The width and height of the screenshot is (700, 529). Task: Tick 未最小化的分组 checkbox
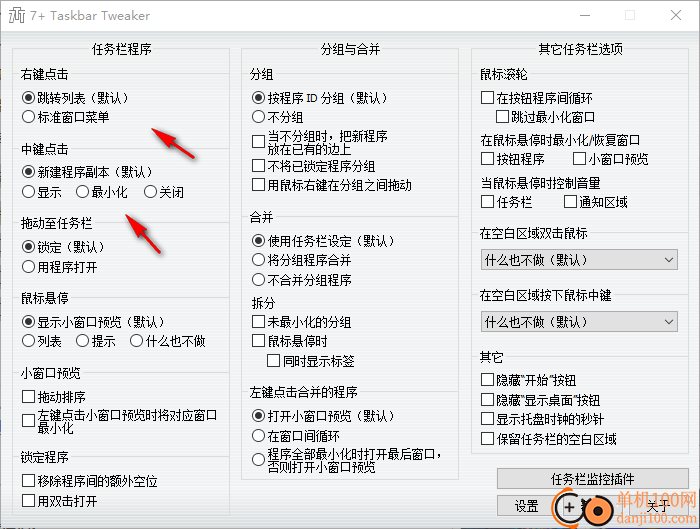coord(258,322)
